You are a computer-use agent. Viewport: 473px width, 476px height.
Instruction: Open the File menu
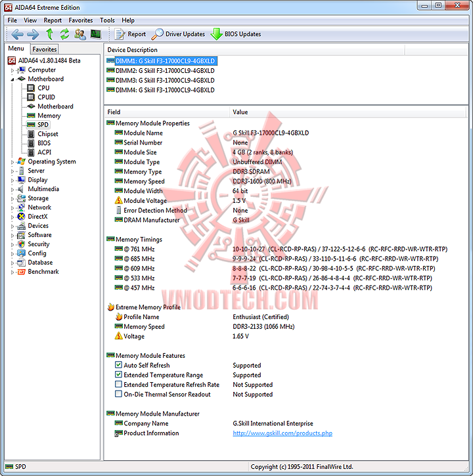click(12, 20)
